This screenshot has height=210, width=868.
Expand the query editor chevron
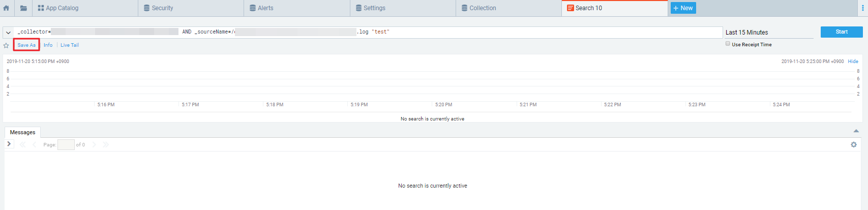pyautogui.click(x=8, y=33)
